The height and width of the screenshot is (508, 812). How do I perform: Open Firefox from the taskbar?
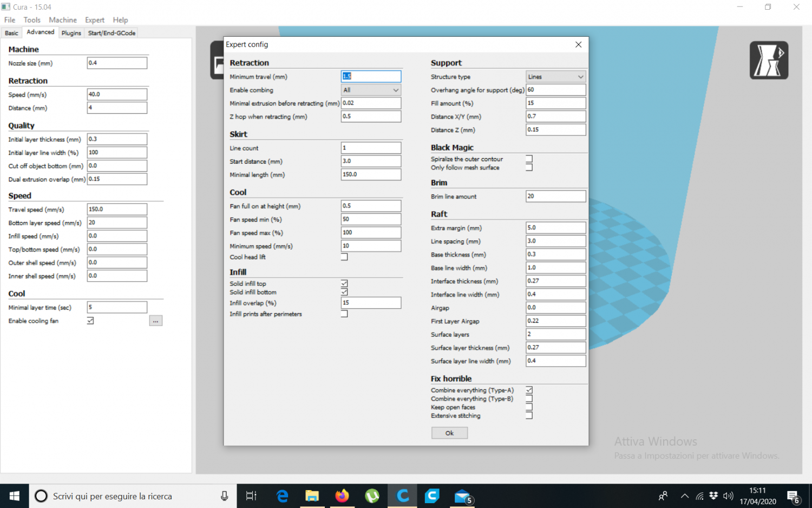pyautogui.click(x=342, y=496)
